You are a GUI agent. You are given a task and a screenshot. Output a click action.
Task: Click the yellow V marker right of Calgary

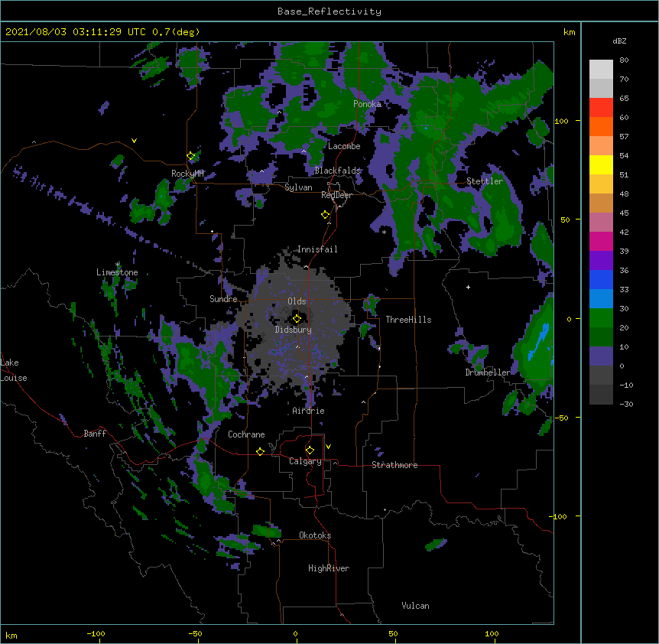click(x=328, y=447)
